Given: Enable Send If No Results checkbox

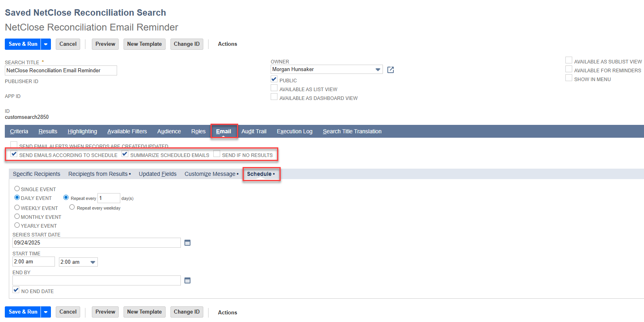Looking at the screenshot, I should click(217, 154).
